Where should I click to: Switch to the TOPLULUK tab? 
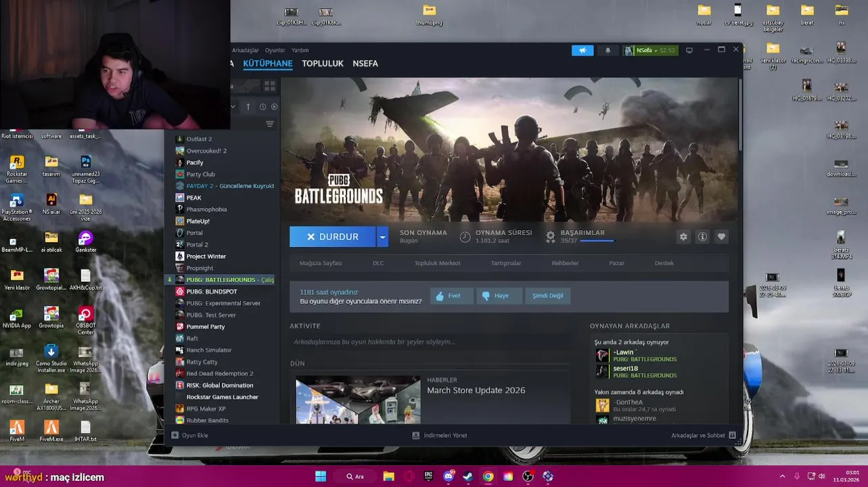(323, 64)
